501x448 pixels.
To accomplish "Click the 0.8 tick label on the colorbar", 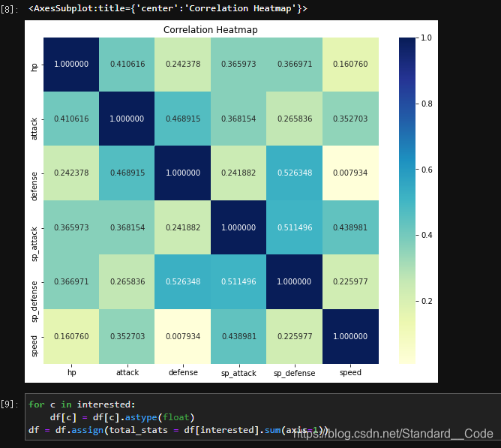I will tap(427, 104).
